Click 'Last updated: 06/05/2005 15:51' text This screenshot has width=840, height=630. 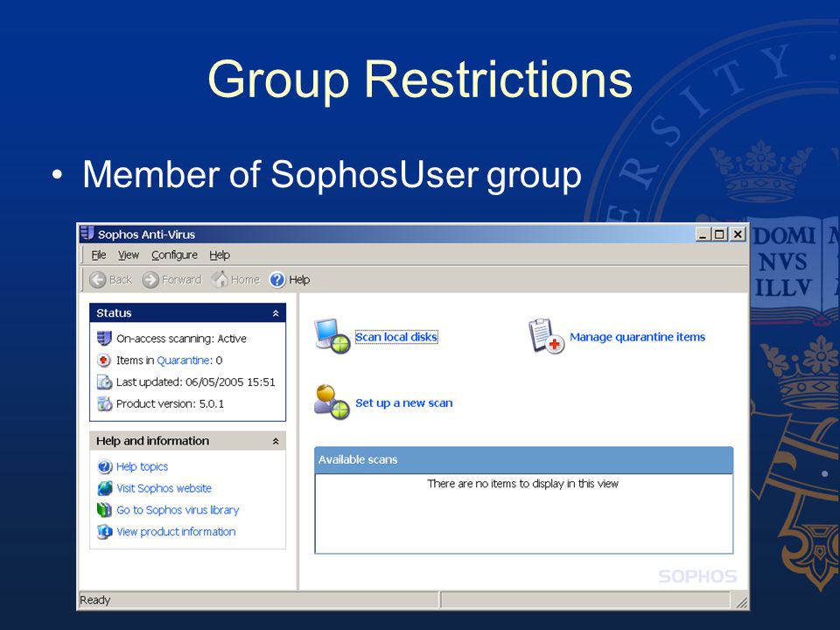195,382
